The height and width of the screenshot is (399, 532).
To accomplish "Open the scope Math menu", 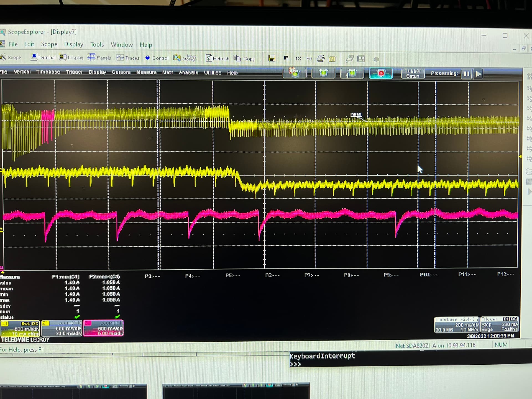I will (x=168, y=72).
